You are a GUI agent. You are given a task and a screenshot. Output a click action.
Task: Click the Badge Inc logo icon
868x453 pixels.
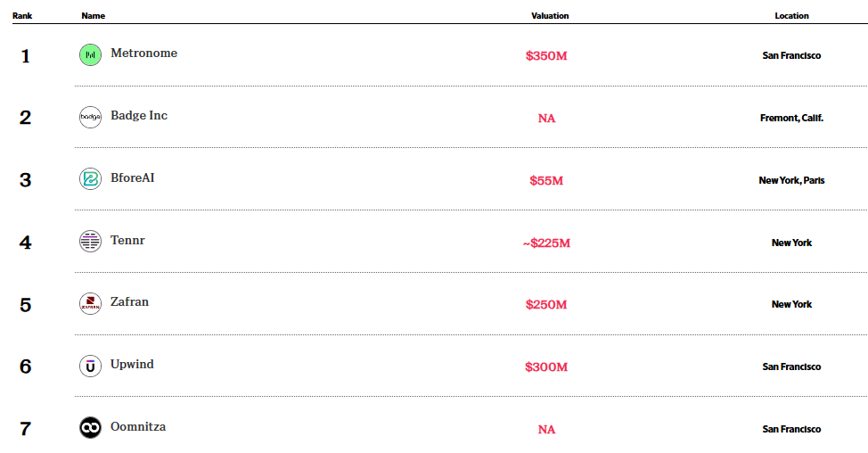[x=90, y=117]
